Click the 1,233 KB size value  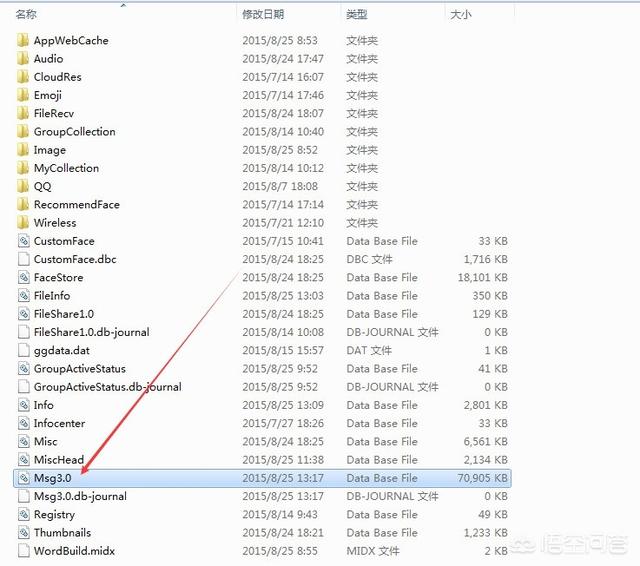(486, 533)
